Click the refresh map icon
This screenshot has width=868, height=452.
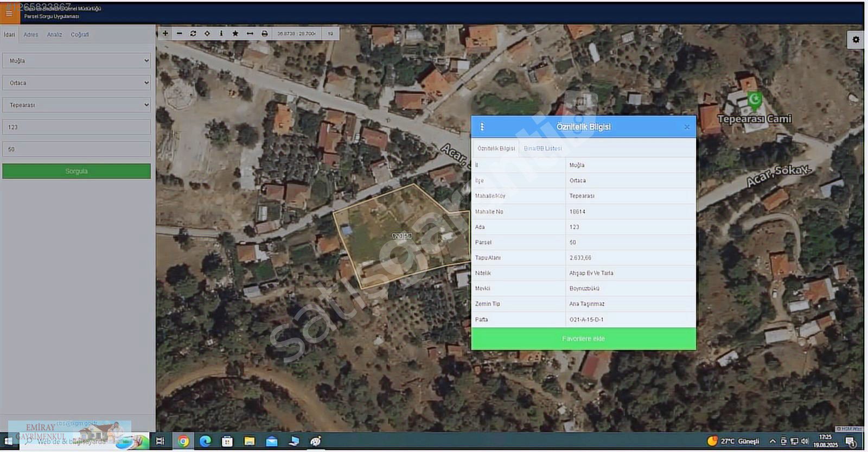pos(193,34)
